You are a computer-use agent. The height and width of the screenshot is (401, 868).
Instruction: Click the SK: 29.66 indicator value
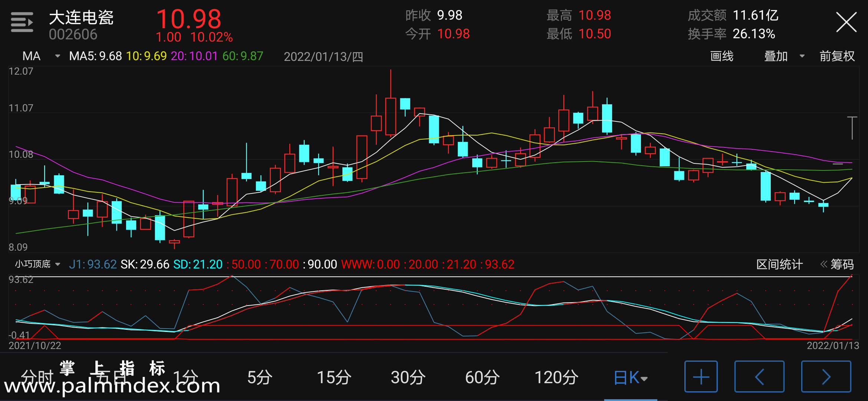click(x=145, y=264)
